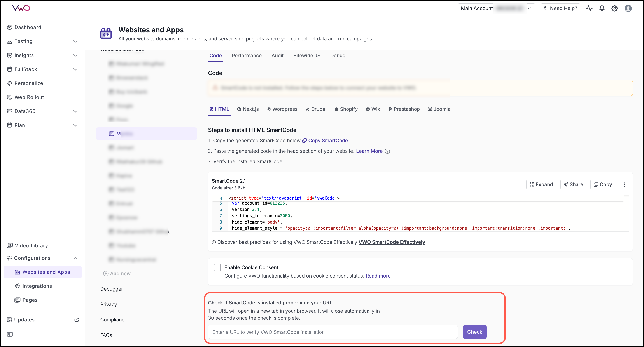Copy the SmartCode using Copy button
Viewport: 644px width, 347px height.
pyautogui.click(x=602, y=184)
